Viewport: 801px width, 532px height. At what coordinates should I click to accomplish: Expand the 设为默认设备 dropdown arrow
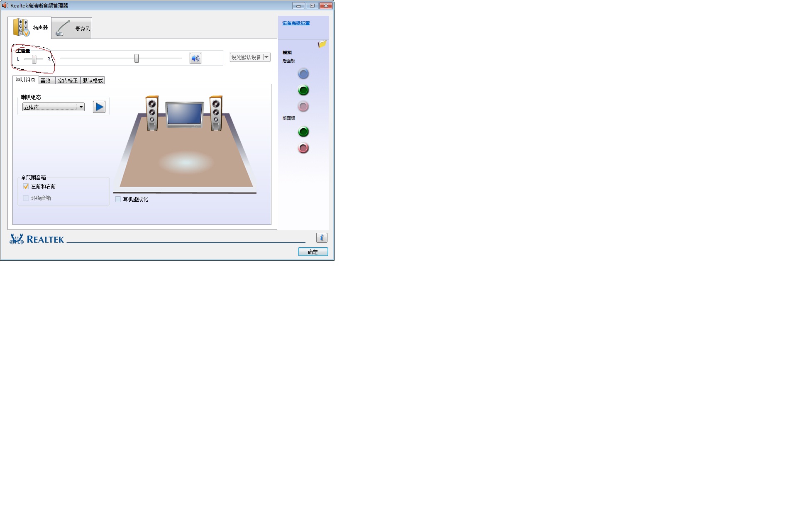coord(267,57)
